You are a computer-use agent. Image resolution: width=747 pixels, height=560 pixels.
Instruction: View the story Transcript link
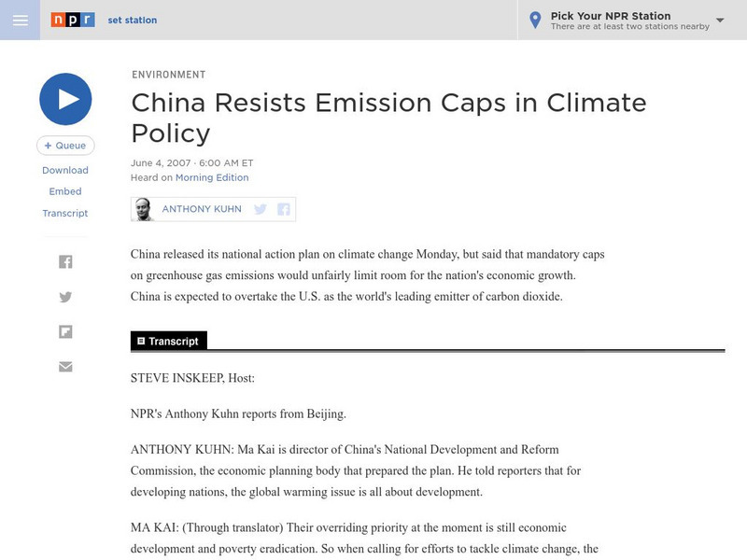point(65,213)
